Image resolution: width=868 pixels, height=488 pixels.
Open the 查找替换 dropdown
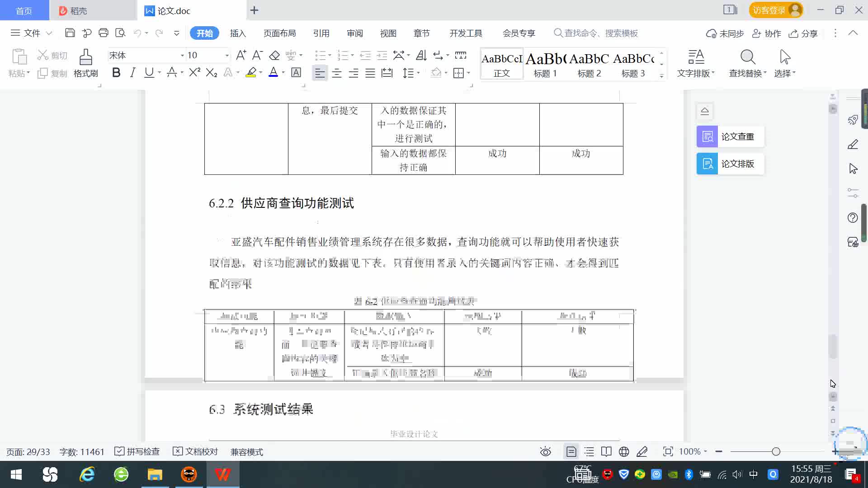coord(748,63)
